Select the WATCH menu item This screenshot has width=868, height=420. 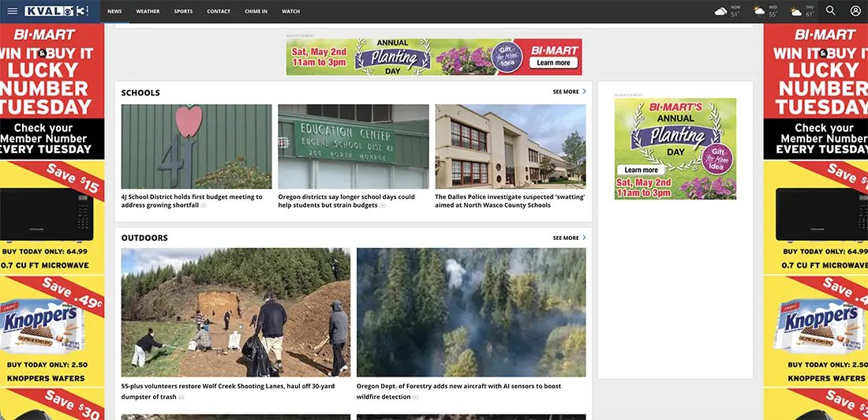click(290, 11)
